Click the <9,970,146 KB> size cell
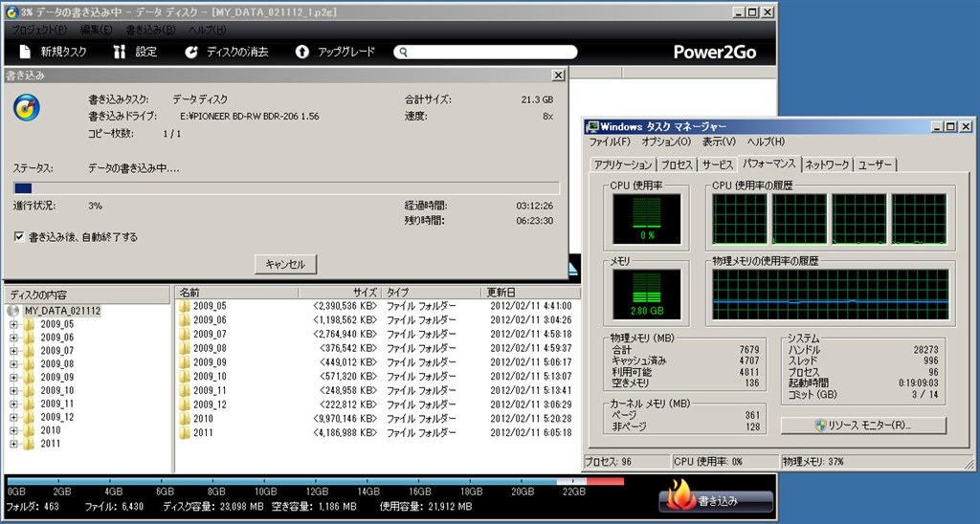This screenshot has width=980, height=524. pyautogui.click(x=345, y=419)
